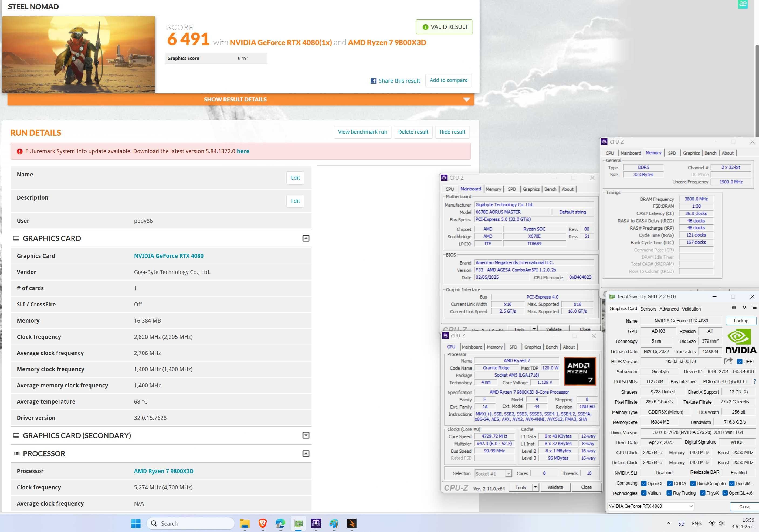Viewport: 759px width, 532px height.
Task: Open the Wi-Fi network tray icon
Action: pyautogui.click(x=712, y=523)
